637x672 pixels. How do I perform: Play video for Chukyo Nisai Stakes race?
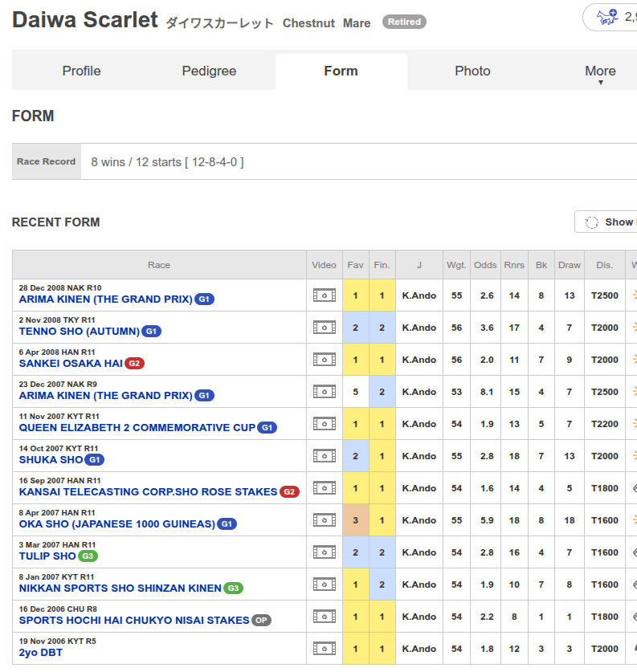point(324,617)
